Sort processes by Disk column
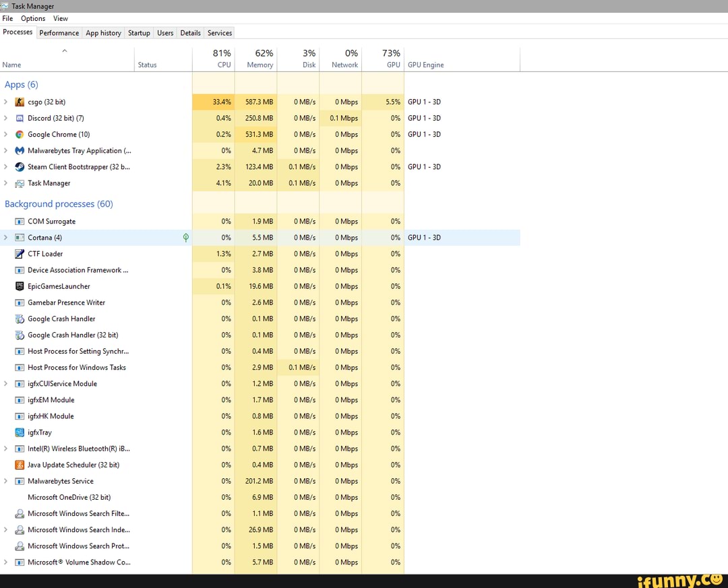Viewport: 728px width, 588px height. 298,59
